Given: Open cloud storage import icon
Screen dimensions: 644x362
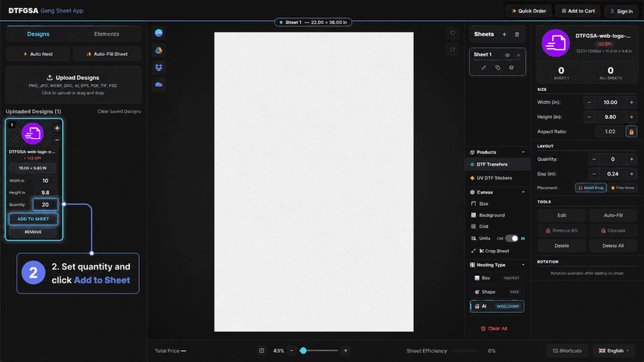Looking at the screenshot, I should click(159, 85).
